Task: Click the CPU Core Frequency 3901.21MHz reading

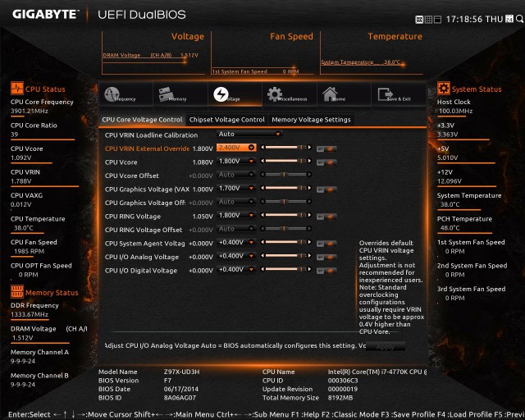Action: pos(30,111)
